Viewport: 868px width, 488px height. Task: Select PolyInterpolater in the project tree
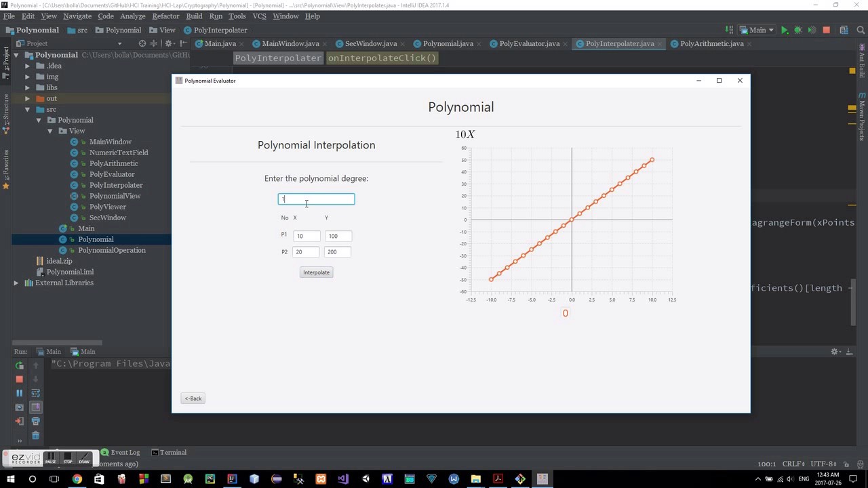116,185
